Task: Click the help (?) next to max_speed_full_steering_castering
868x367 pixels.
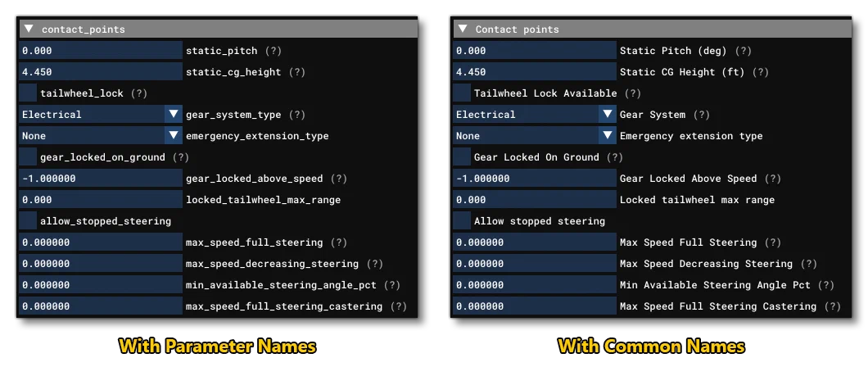Action: [x=399, y=306]
